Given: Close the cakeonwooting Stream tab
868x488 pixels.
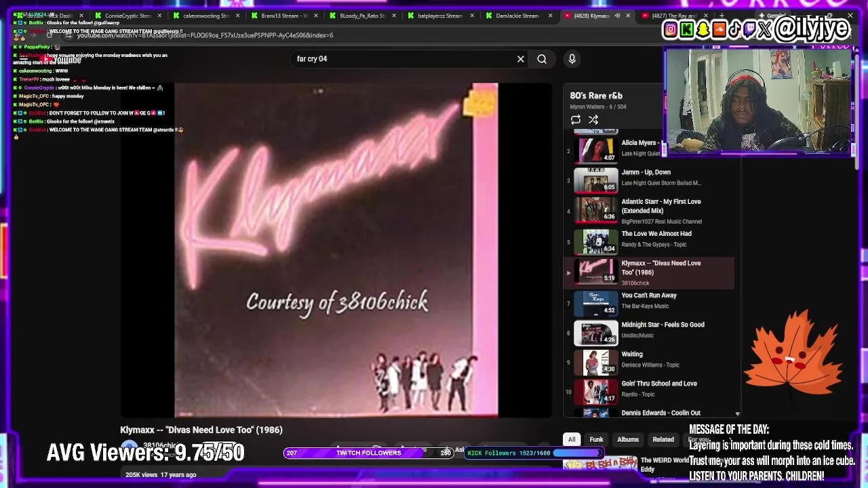Looking at the screenshot, I should coord(237,16).
